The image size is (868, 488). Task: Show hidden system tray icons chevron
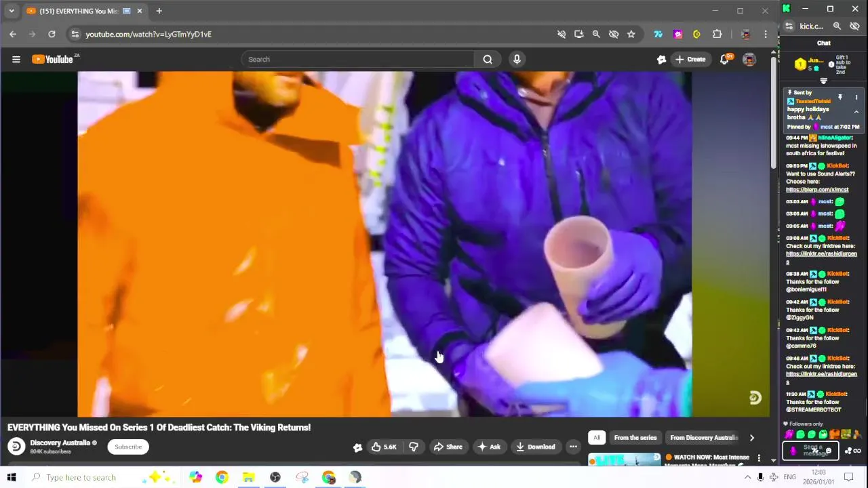click(747, 478)
